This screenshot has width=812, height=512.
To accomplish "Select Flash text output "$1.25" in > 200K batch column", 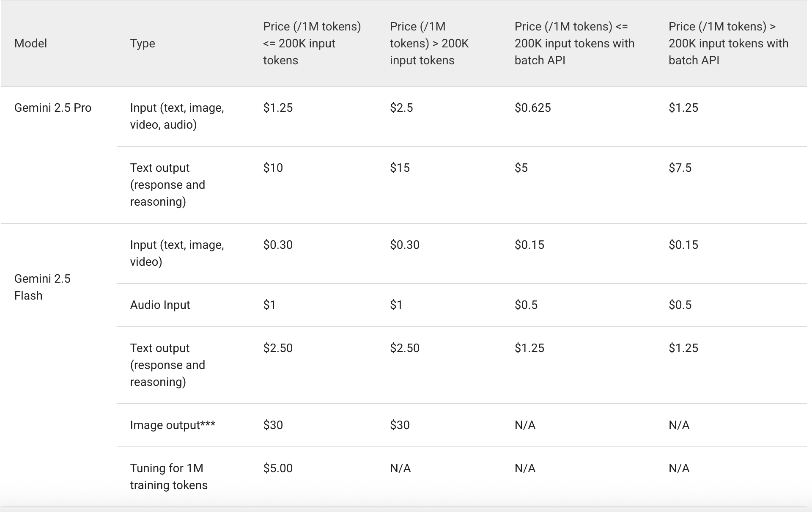I will (683, 348).
